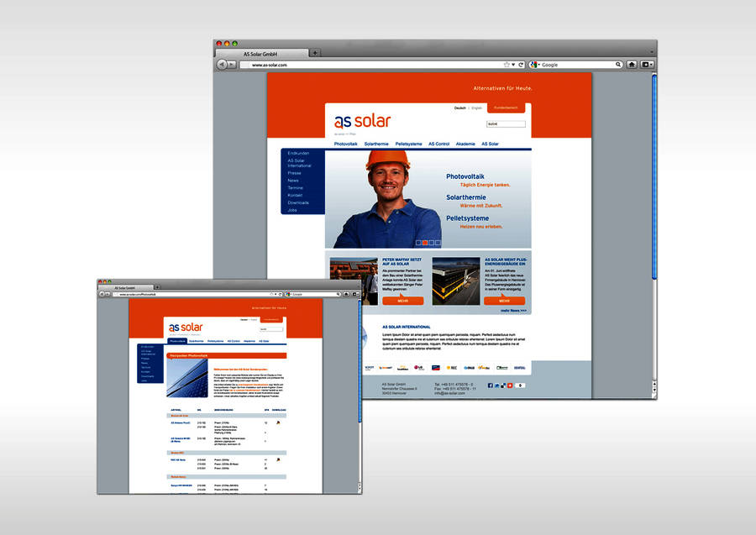This screenshot has height=535, width=756.
Task: Open bookmark history dropdown arrow, large window
Action: tap(513, 65)
